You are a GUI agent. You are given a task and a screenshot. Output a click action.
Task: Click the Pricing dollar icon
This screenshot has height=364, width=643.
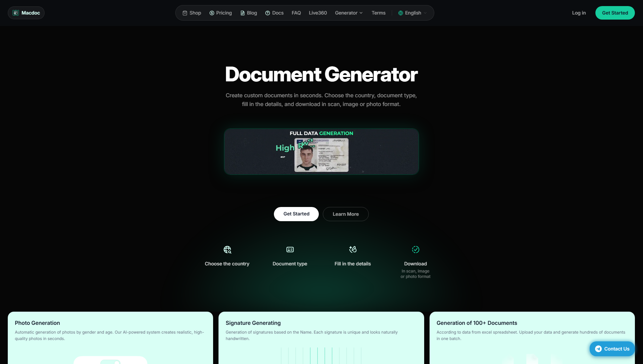(212, 13)
